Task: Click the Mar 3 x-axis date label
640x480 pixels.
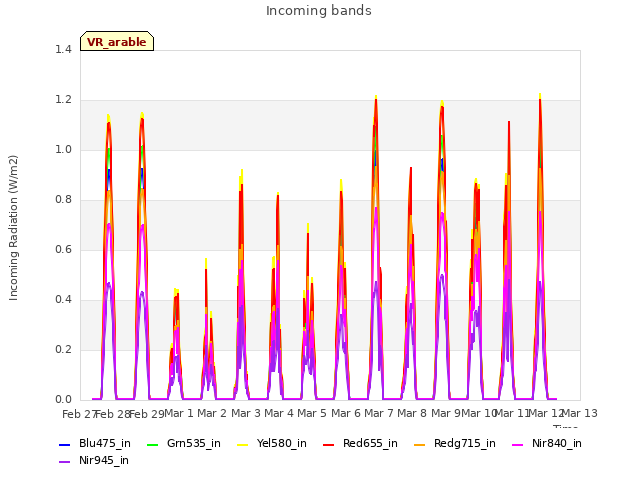Action: 246,413
